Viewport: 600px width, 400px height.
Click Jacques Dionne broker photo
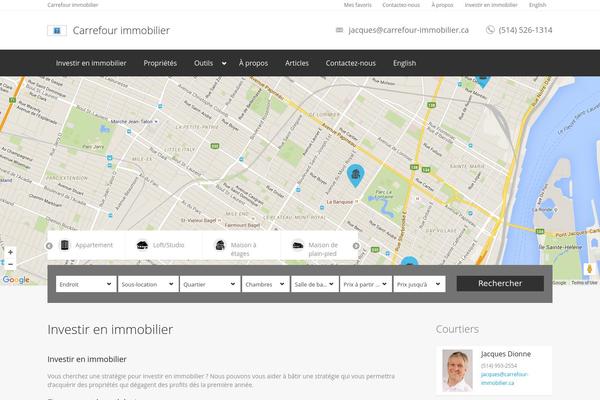[x=457, y=370]
